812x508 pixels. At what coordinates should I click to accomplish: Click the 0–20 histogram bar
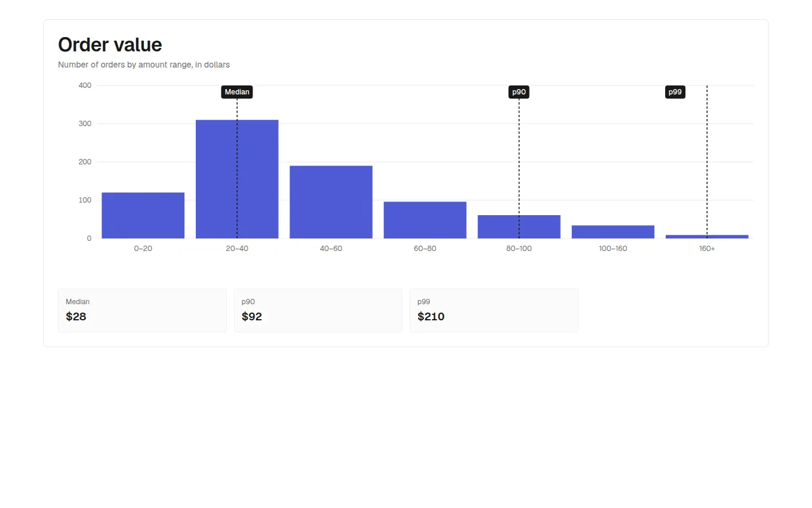[143, 215]
